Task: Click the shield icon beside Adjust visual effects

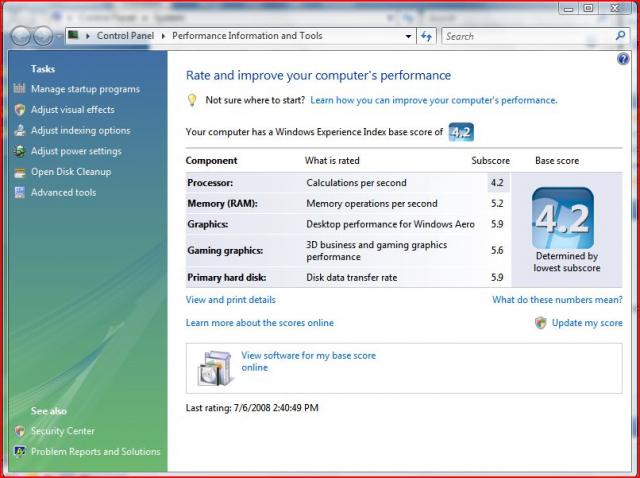Action: 20,109
